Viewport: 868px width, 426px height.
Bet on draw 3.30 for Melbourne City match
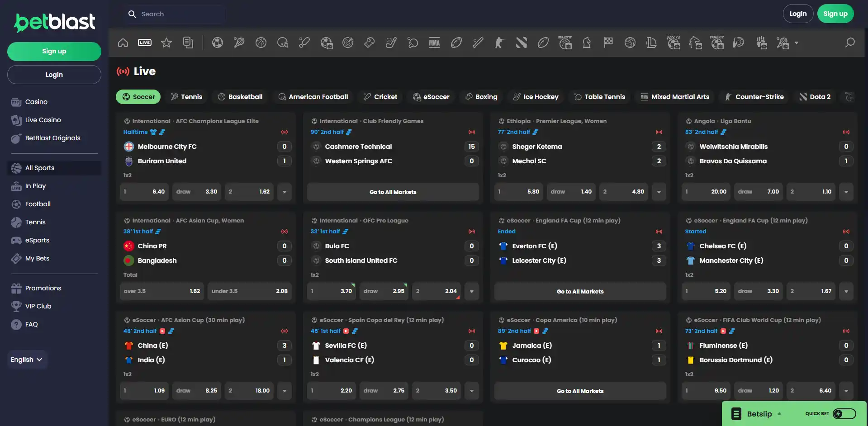pos(197,192)
